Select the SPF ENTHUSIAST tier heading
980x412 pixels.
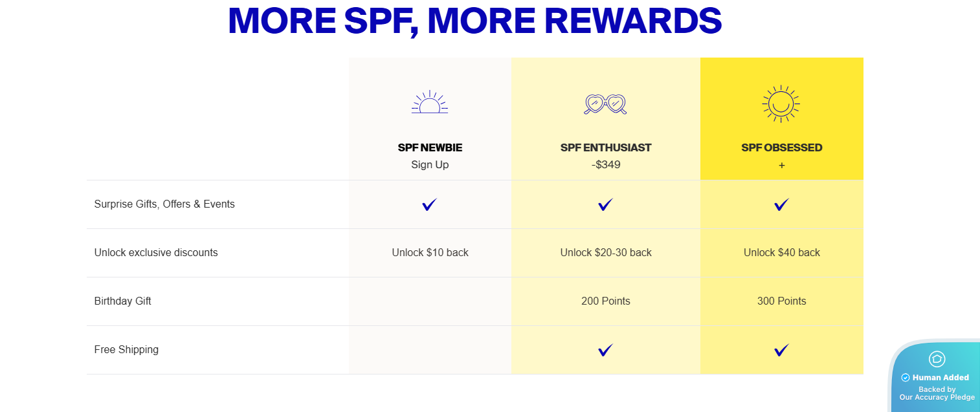(606, 147)
